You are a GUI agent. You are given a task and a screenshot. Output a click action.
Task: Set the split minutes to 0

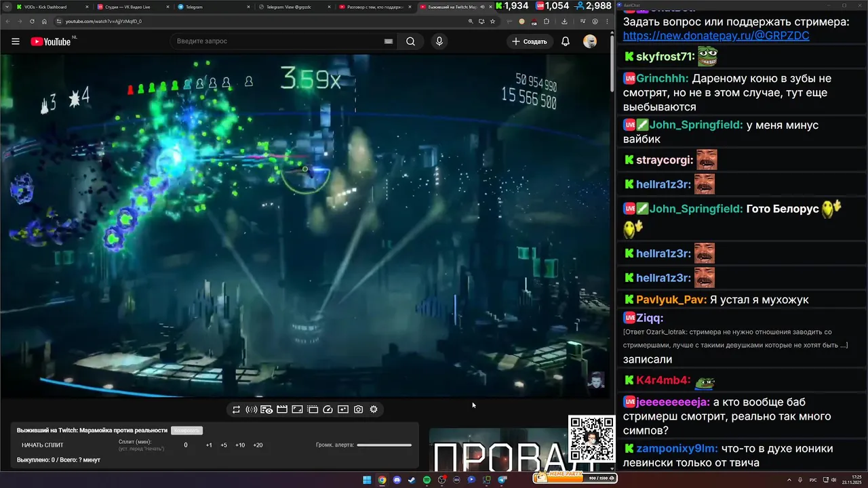click(186, 445)
